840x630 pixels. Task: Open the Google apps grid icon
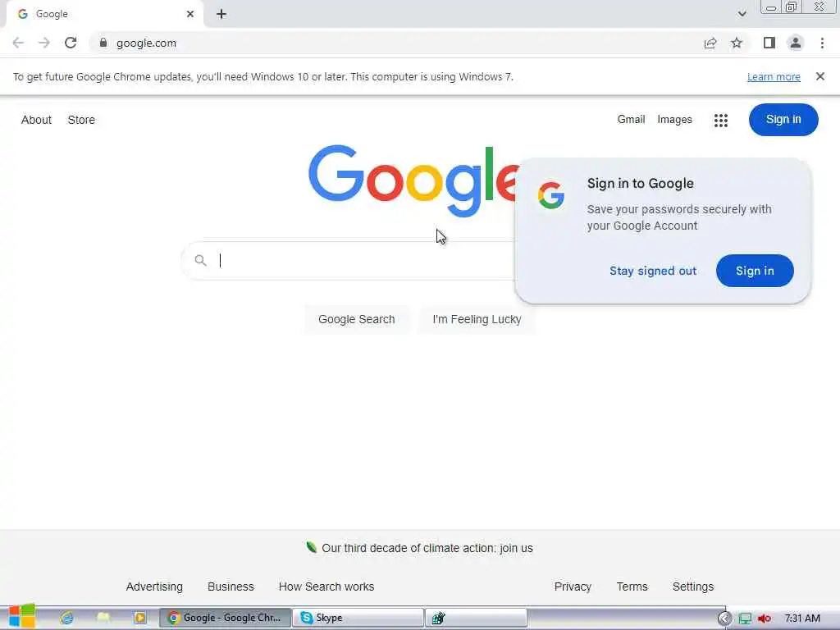(721, 120)
